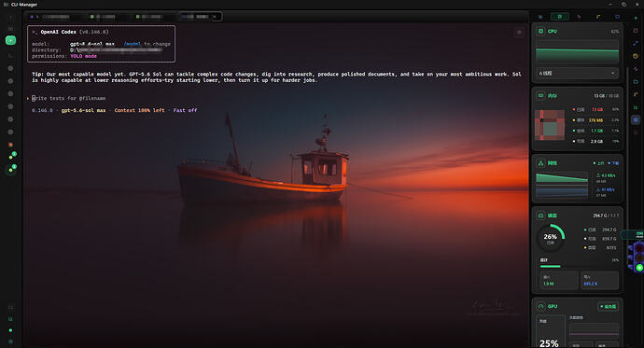Click the memory icon beside 13 GB readout
The height and width of the screenshot is (348, 644).
(541, 95)
